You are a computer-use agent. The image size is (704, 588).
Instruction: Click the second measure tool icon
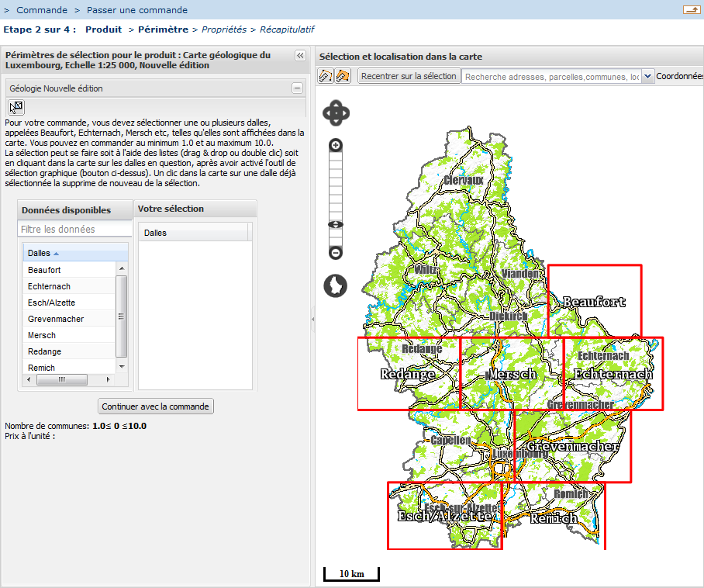pos(343,76)
